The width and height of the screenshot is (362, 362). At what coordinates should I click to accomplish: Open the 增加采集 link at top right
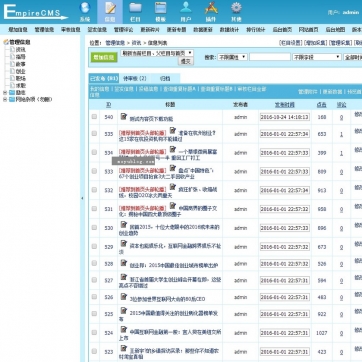315,43
